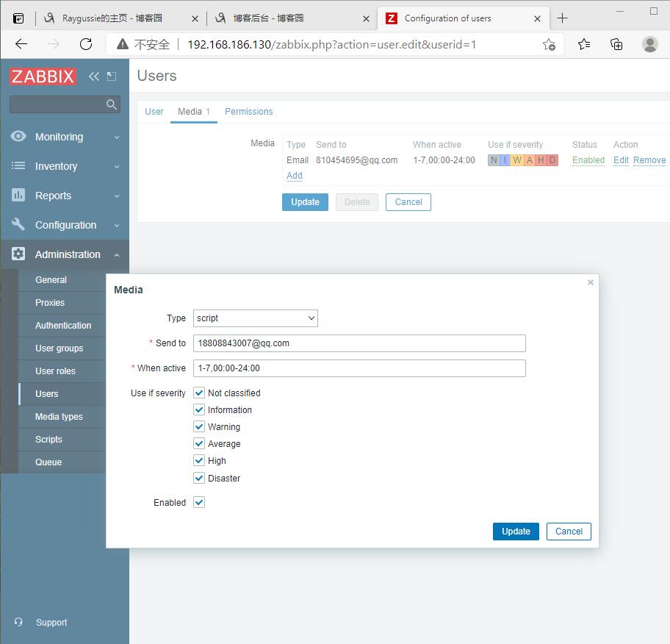Switch to the Permissions tab
Image resolution: width=670 pixels, height=644 pixels.
pyautogui.click(x=249, y=112)
